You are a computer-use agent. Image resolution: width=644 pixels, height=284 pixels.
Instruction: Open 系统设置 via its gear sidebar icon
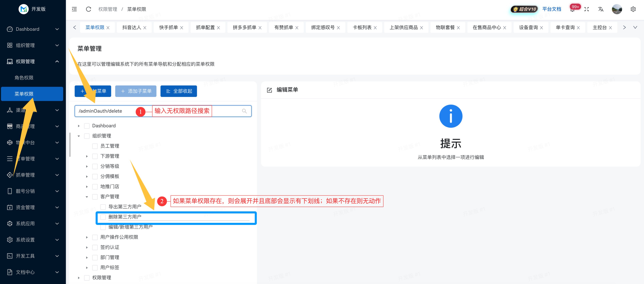[x=10, y=239]
